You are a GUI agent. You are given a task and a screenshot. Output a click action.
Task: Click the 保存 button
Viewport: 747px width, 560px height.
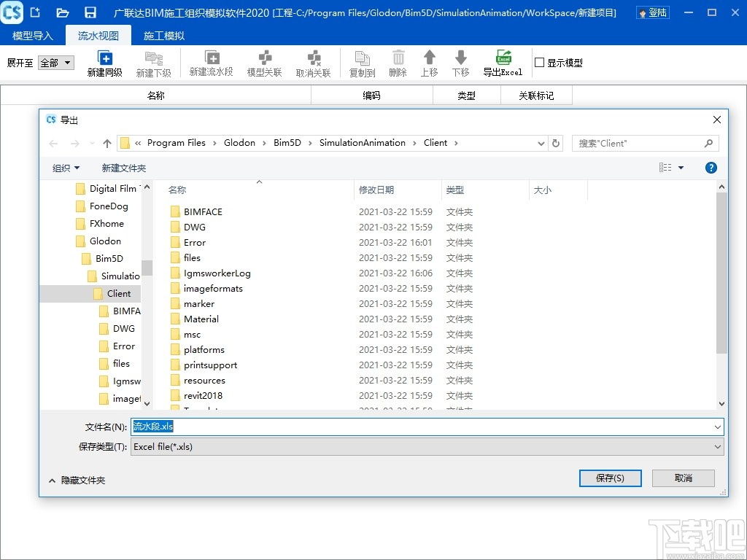(610, 478)
